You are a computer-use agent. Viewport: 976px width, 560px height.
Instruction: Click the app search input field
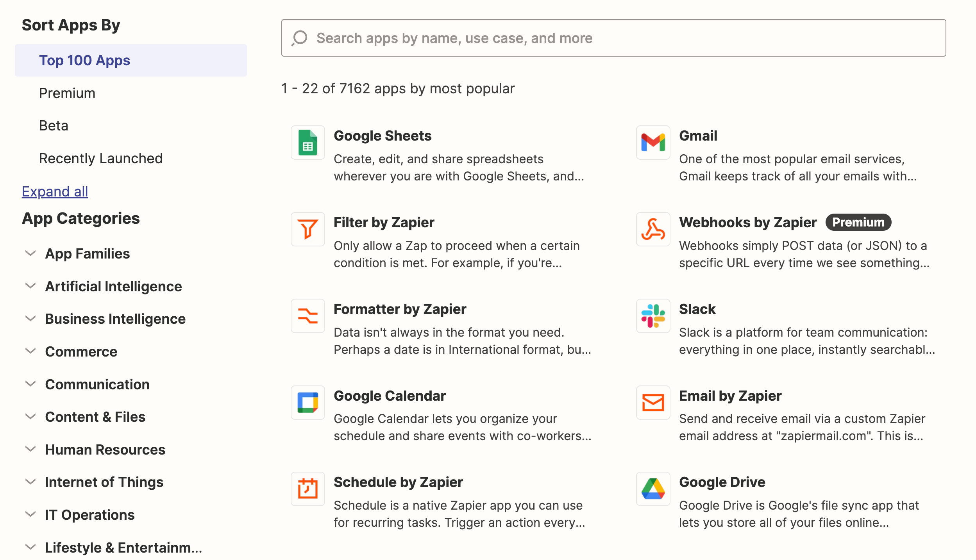point(613,38)
